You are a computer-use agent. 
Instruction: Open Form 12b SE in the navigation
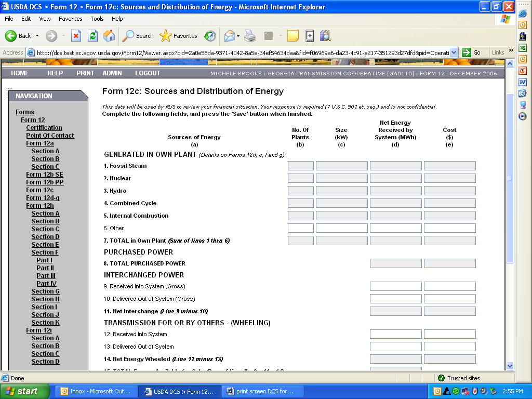click(x=45, y=175)
